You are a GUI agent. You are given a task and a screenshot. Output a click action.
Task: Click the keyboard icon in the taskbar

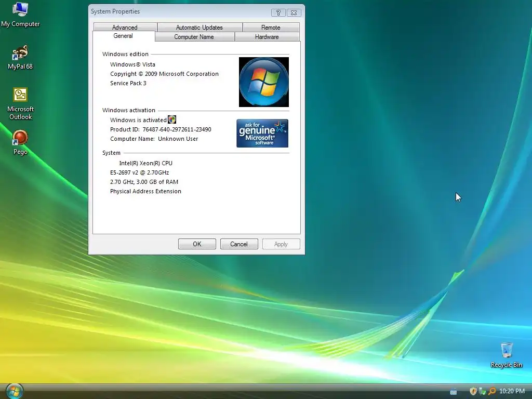coord(453,392)
